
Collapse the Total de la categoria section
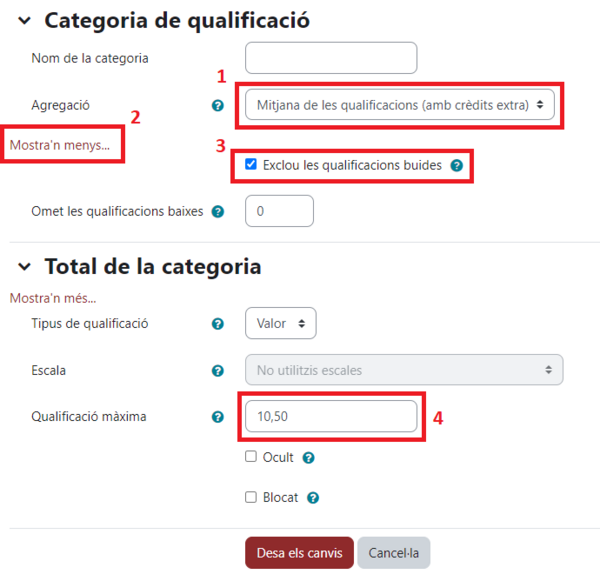click(x=24, y=267)
